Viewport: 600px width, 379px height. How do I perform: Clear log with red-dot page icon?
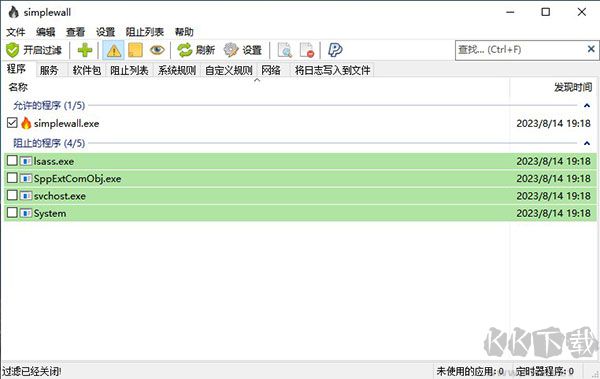tap(307, 50)
